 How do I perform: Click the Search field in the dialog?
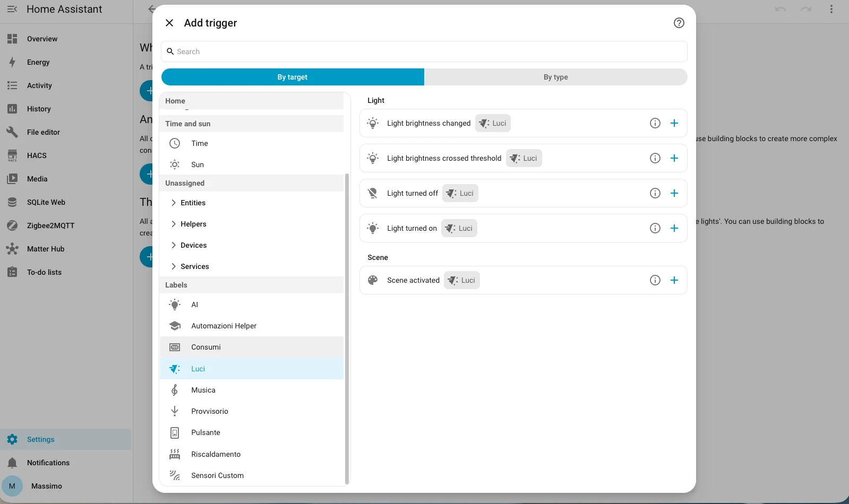[424, 51]
